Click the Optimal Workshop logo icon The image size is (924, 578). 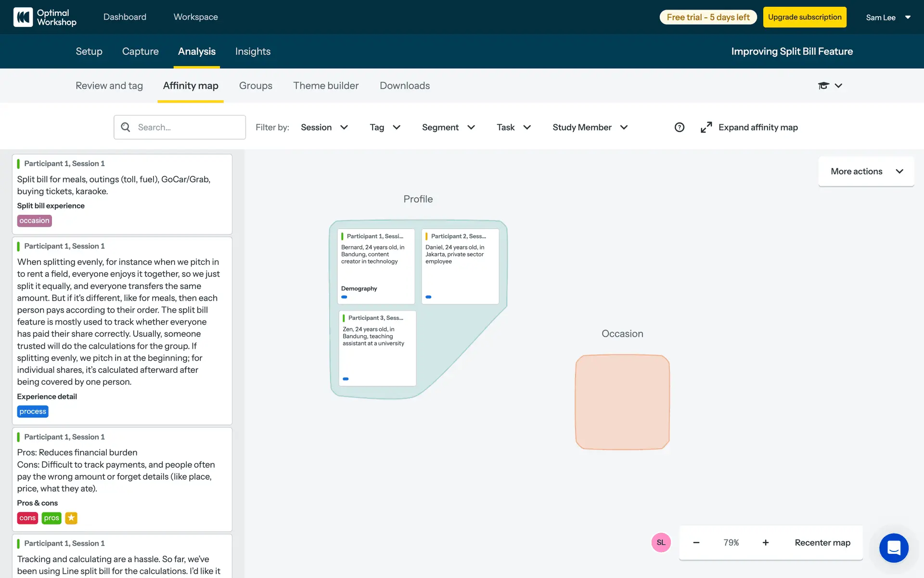coord(23,17)
